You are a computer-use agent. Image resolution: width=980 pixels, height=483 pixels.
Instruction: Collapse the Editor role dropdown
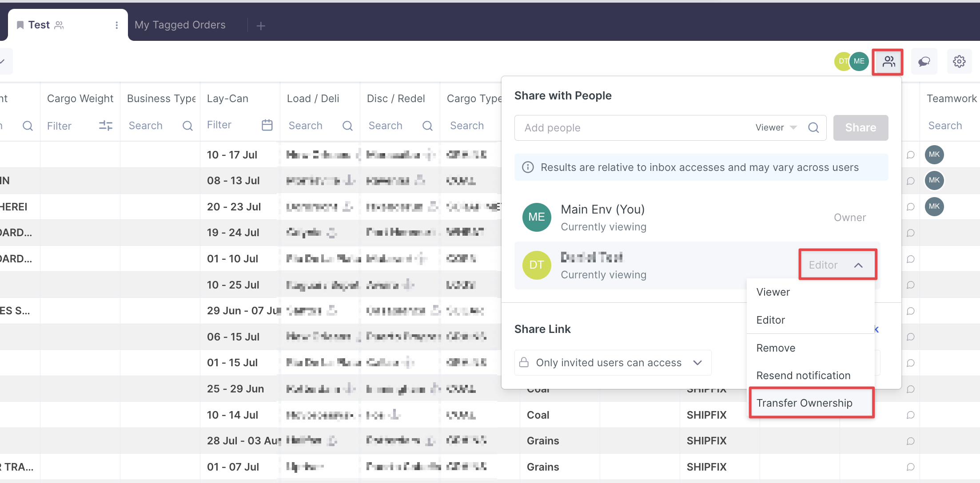click(837, 265)
